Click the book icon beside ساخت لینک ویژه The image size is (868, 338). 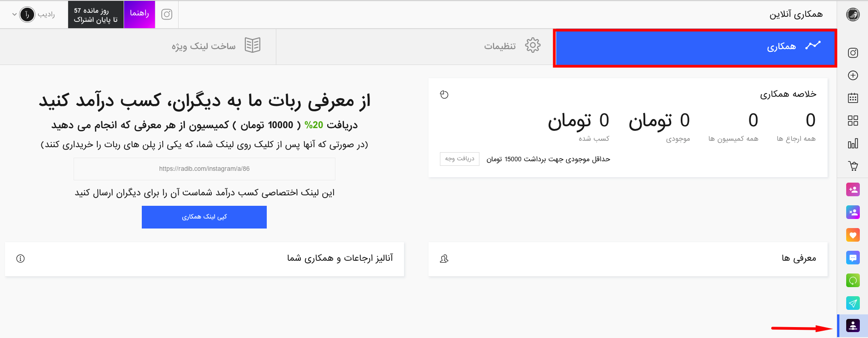tap(253, 45)
